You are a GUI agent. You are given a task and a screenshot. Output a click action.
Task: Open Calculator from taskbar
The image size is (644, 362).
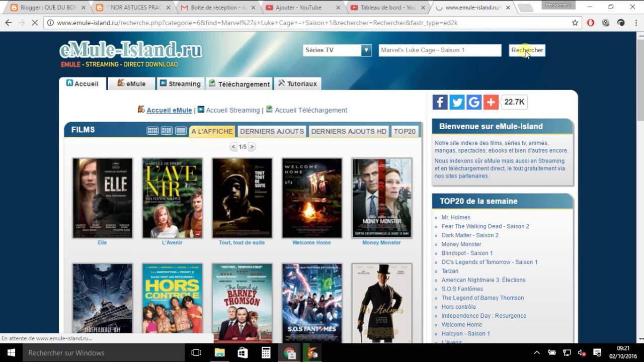click(x=266, y=352)
